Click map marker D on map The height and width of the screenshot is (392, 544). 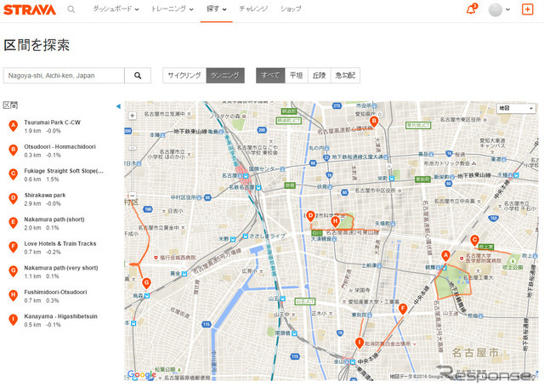point(310,217)
